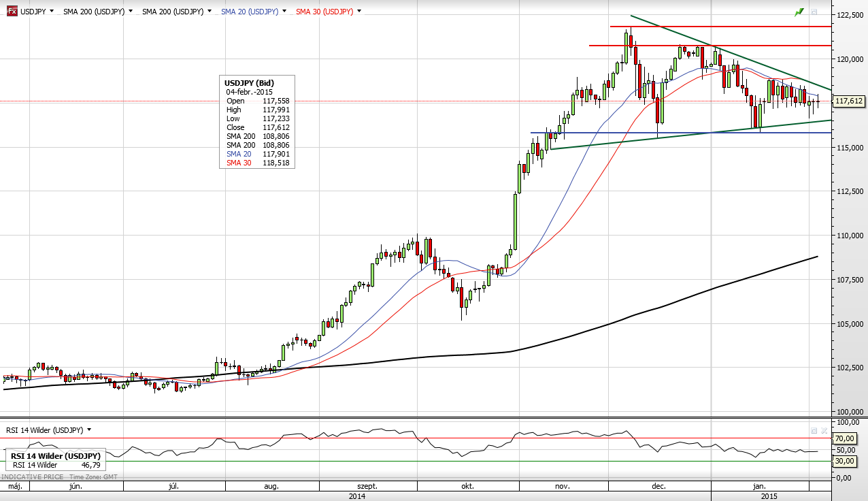Viewport: 868px width, 501px height.
Task: Click the 2014 year label on axis
Action: 357,496
